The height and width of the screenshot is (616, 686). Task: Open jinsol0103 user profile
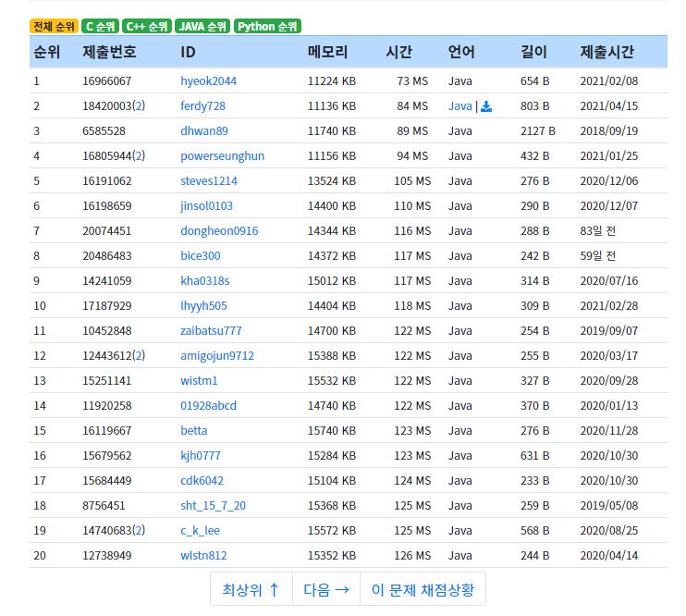pos(206,206)
